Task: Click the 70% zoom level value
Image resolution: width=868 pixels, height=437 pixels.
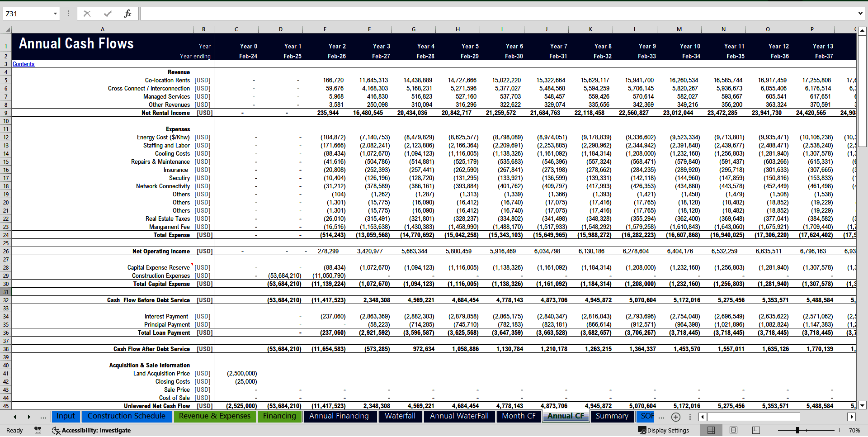Action: pos(854,431)
